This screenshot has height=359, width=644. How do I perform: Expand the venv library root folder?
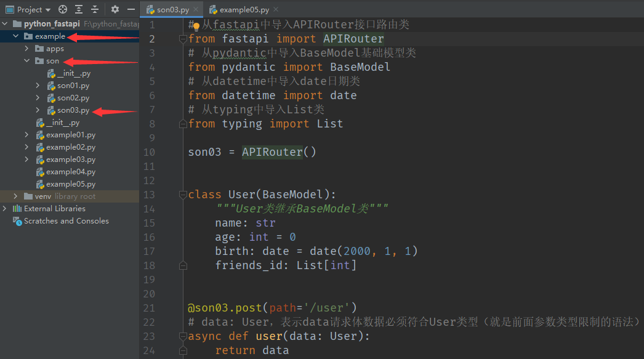(x=15, y=196)
